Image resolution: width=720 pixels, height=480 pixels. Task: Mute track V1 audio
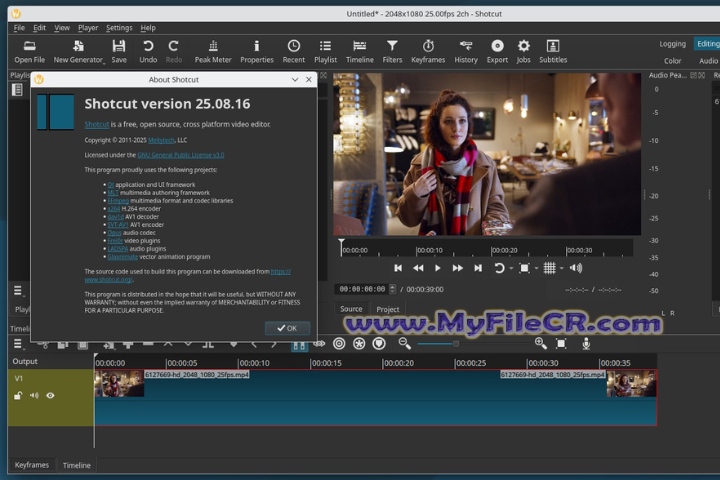(34, 395)
